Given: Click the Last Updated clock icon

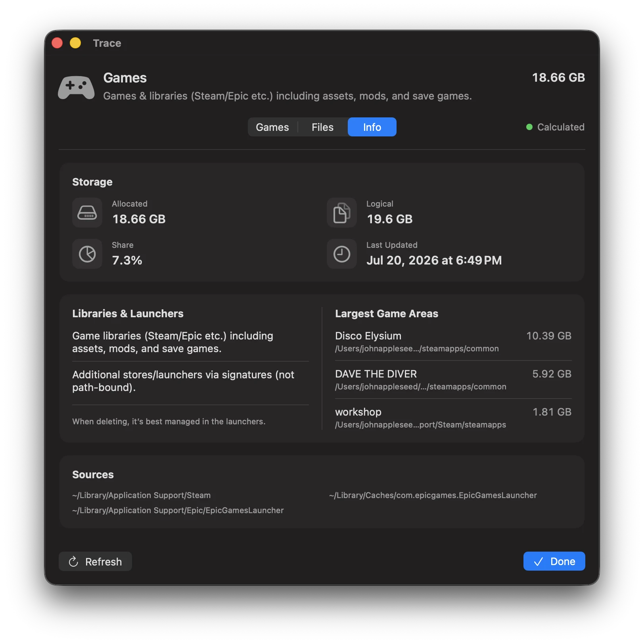Looking at the screenshot, I should 342,254.
